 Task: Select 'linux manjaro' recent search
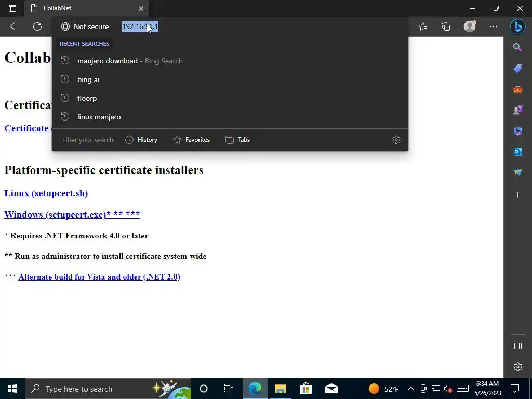230,117
